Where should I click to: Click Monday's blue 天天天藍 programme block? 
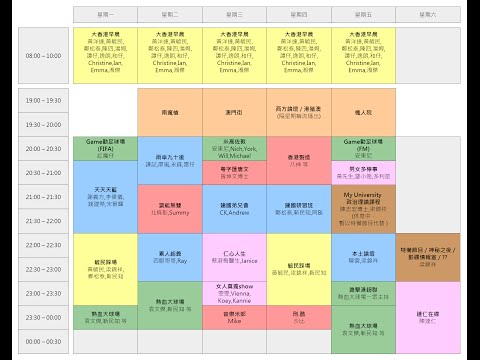105,197
